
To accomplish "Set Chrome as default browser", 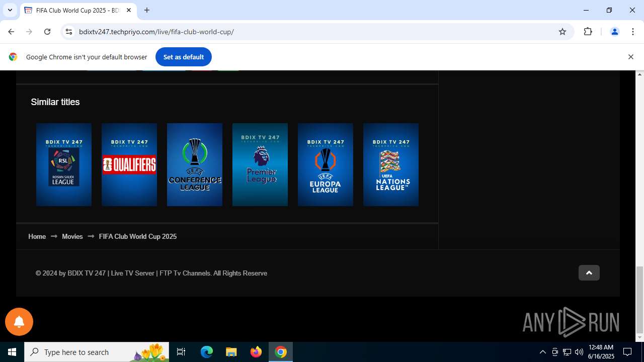I will [x=183, y=57].
